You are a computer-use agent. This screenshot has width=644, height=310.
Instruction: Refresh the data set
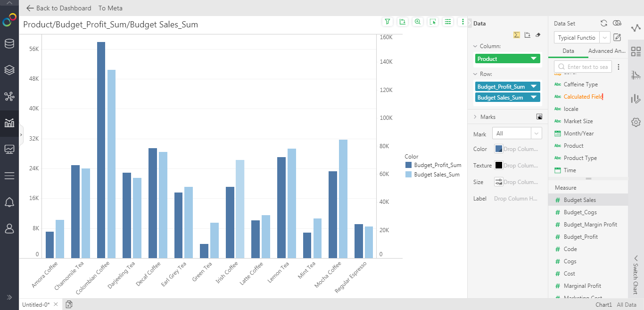[604, 23]
